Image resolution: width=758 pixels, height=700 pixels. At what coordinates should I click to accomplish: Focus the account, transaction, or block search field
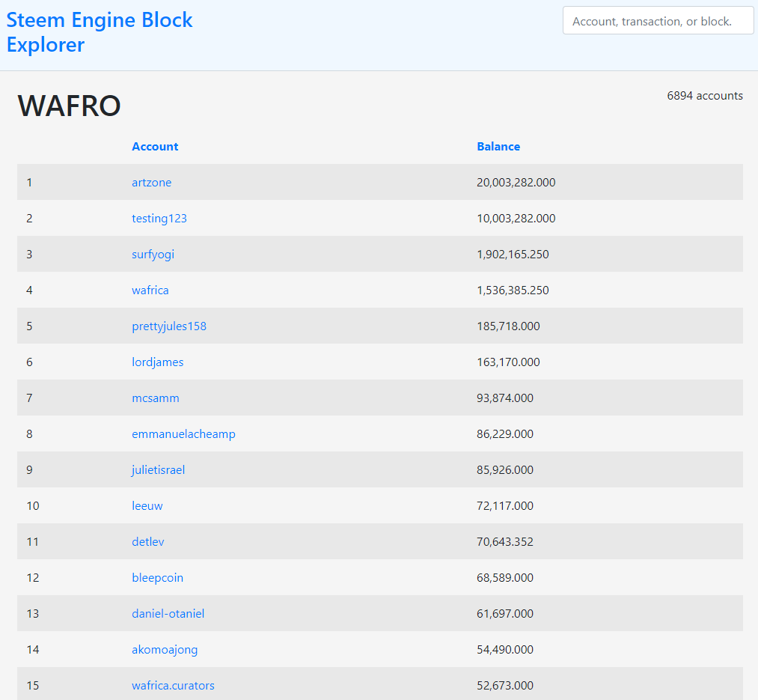click(658, 20)
